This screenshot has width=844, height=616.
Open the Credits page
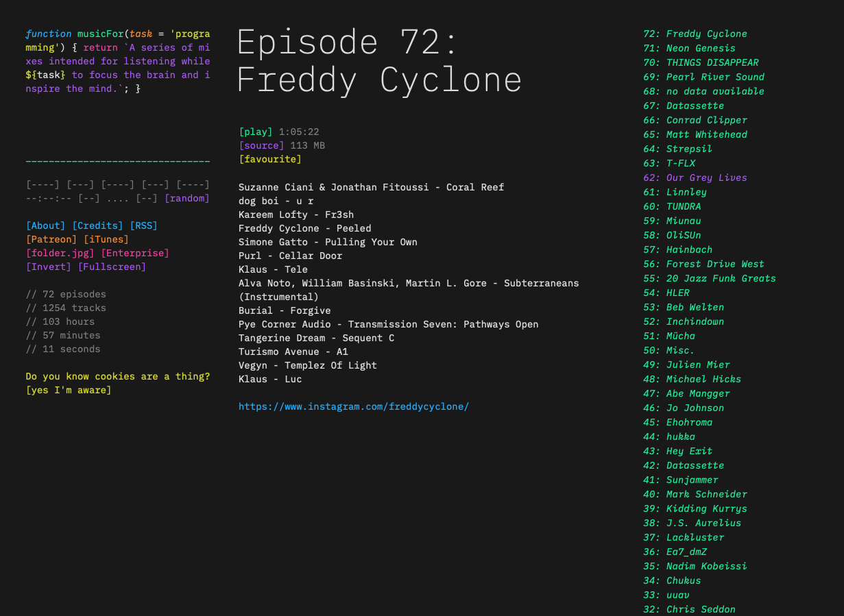pyautogui.click(x=96, y=225)
